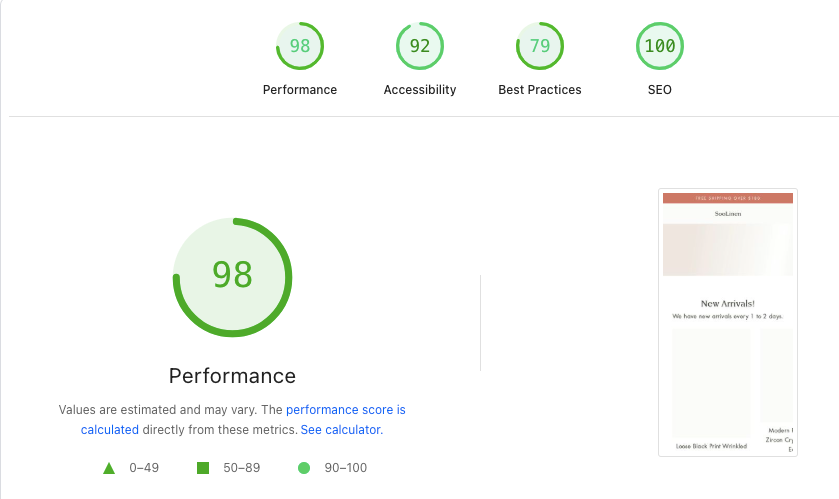Viewport: 839px width, 499px height.
Task: Select the SEO category label
Action: pyautogui.click(x=660, y=90)
